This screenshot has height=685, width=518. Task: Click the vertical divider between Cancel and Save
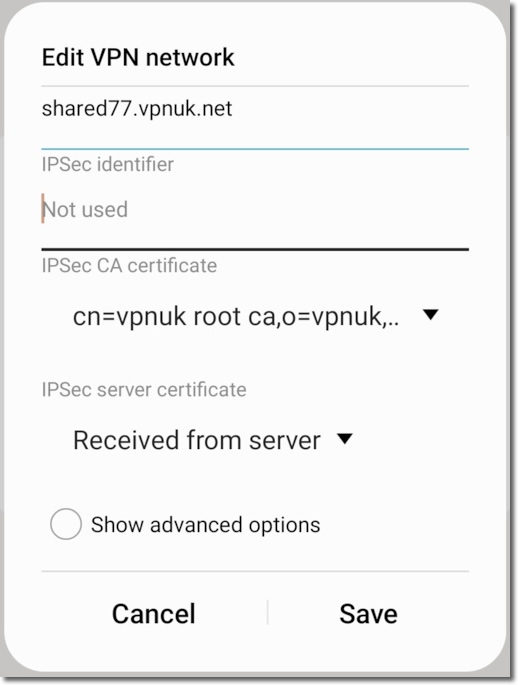click(267, 612)
